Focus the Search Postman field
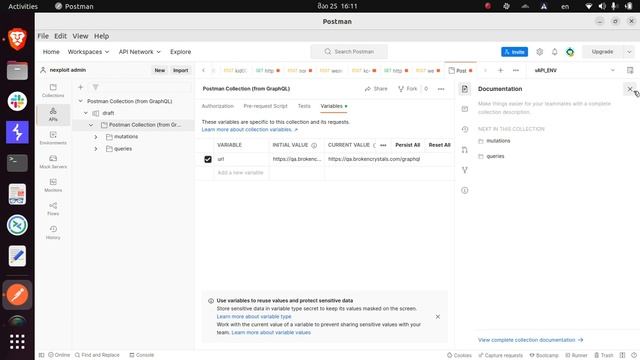This screenshot has width=640, height=360. (349, 52)
